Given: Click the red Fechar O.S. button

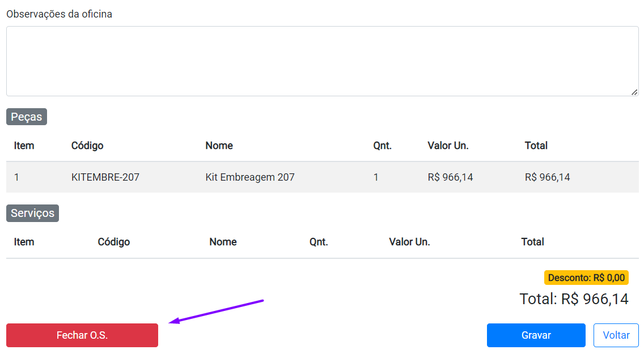Looking at the screenshot, I should click(82, 335).
